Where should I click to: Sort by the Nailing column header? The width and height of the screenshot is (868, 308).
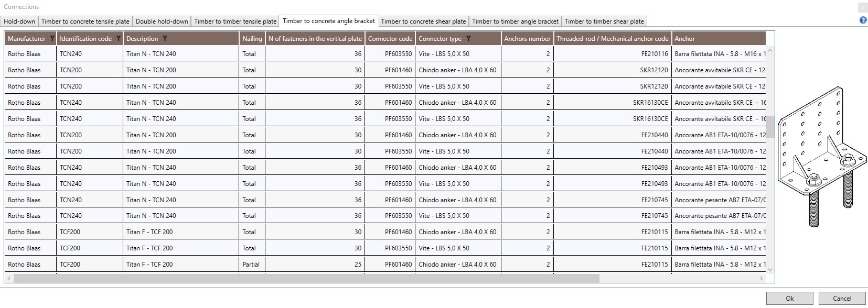[252, 39]
